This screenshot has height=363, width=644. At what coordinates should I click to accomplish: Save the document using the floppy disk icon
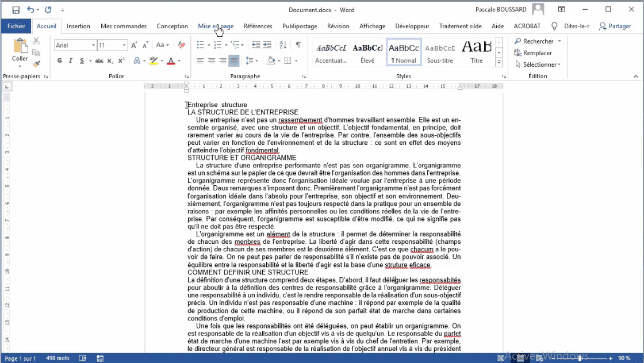click(16, 10)
